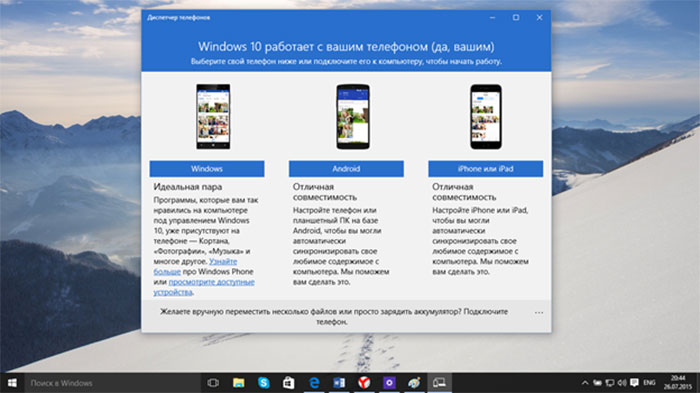Click the iPhone image

(486, 117)
